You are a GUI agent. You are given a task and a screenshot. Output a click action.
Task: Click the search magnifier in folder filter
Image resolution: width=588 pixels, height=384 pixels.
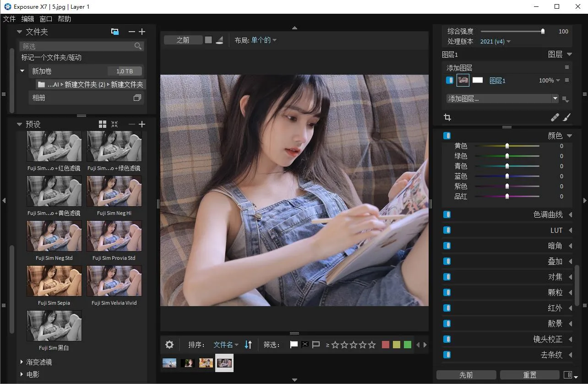138,46
